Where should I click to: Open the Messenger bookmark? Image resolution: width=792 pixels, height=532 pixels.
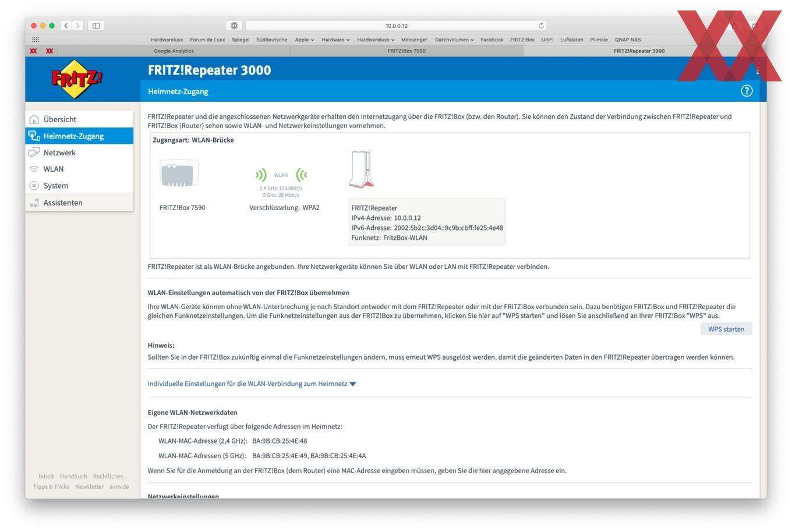414,40
